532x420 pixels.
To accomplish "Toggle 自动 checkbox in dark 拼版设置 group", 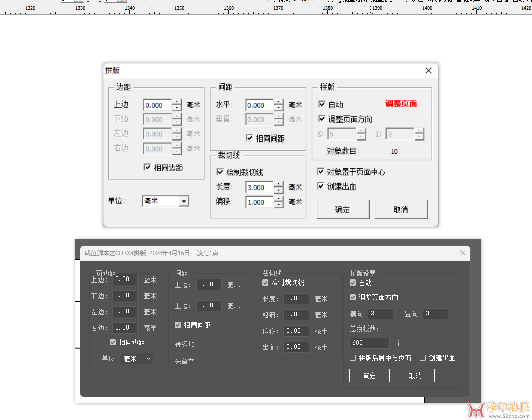I will tap(353, 283).
